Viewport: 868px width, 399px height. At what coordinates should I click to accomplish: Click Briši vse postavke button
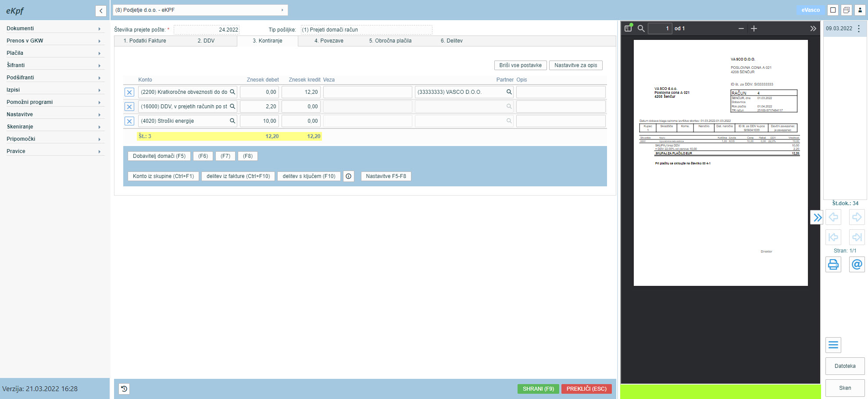(x=521, y=65)
